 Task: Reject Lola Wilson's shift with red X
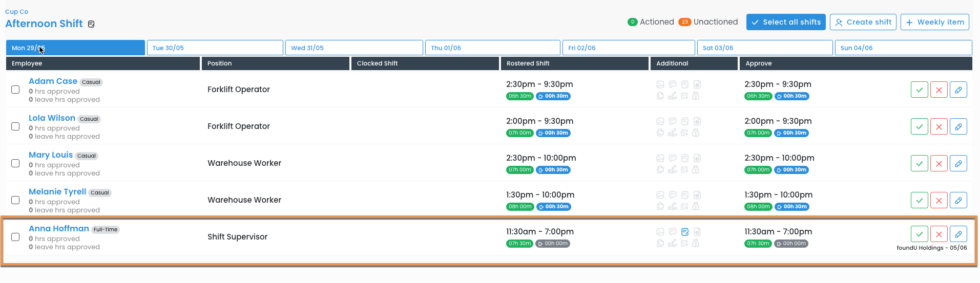pos(939,126)
